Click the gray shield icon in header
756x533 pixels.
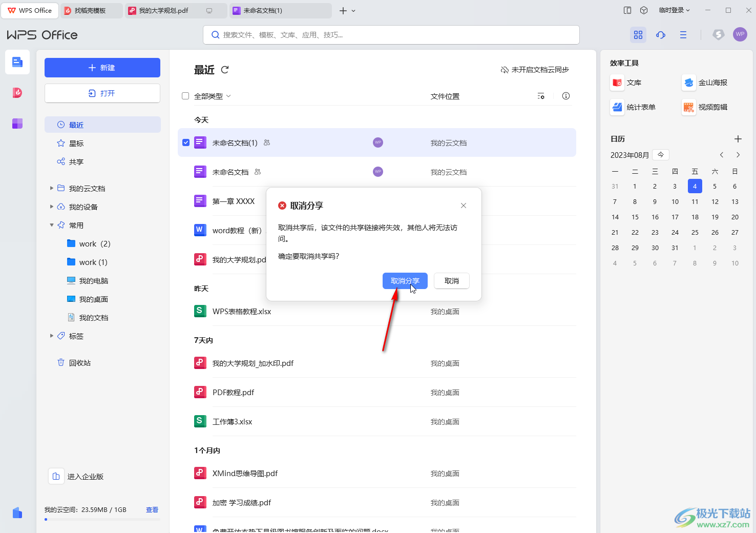(x=719, y=34)
